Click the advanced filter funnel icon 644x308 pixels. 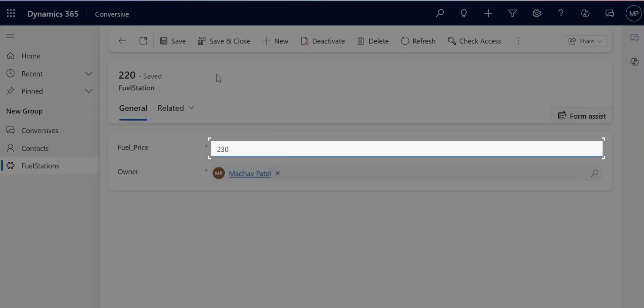pos(512,13)
